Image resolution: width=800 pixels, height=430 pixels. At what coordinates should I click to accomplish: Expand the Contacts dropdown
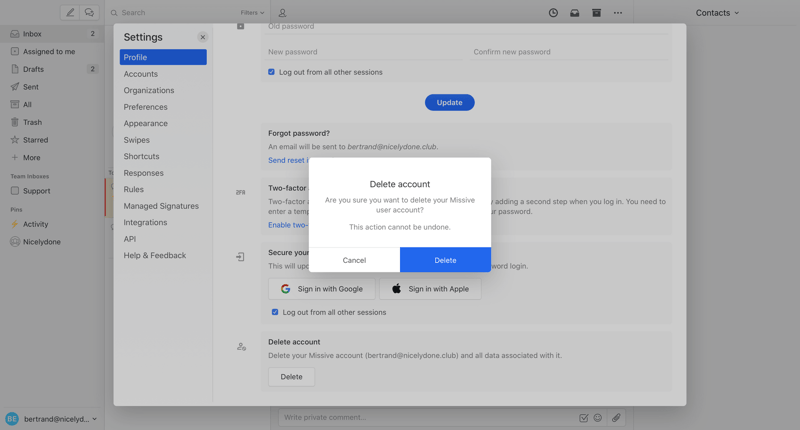click(x=717, y=13)
